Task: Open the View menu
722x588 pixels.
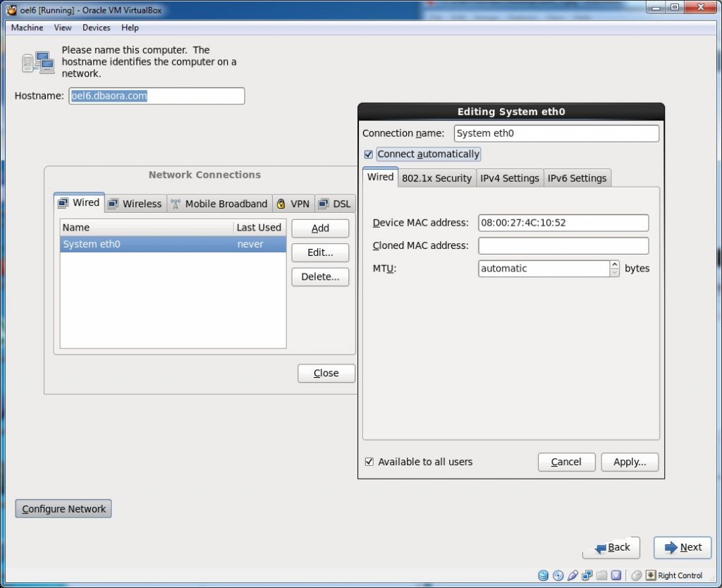Action: (63, 27)
